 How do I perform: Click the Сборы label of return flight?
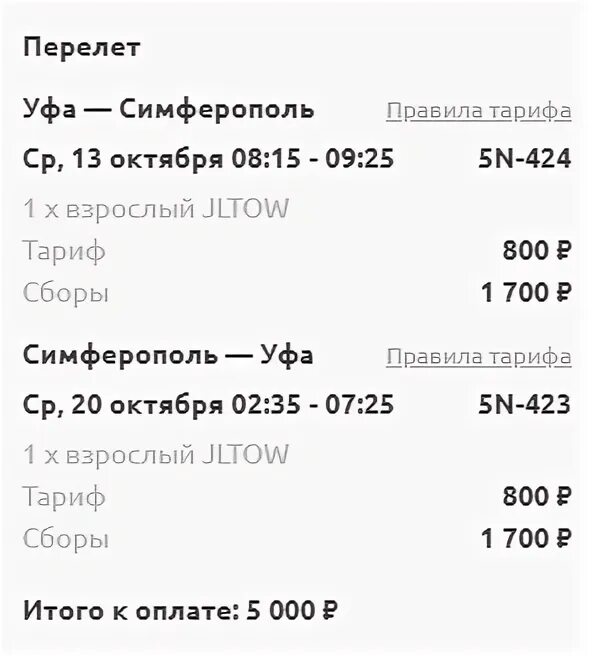(x=66, y=539)
